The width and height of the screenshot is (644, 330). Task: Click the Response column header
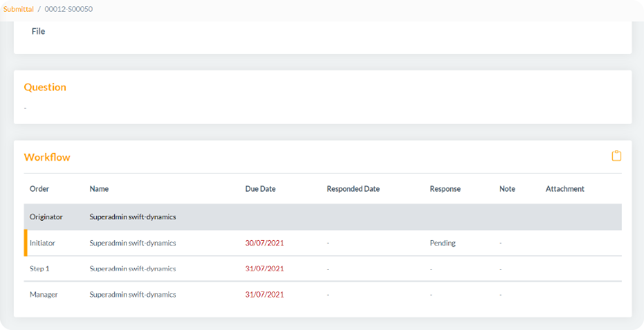pyautogui.click(x=445, y=190)
